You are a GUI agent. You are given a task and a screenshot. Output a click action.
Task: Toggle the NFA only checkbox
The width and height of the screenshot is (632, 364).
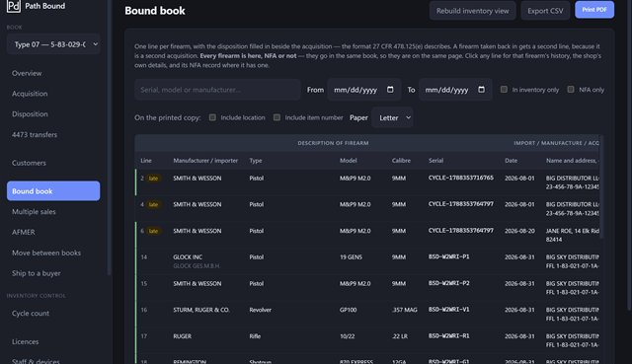coord(571,90)
